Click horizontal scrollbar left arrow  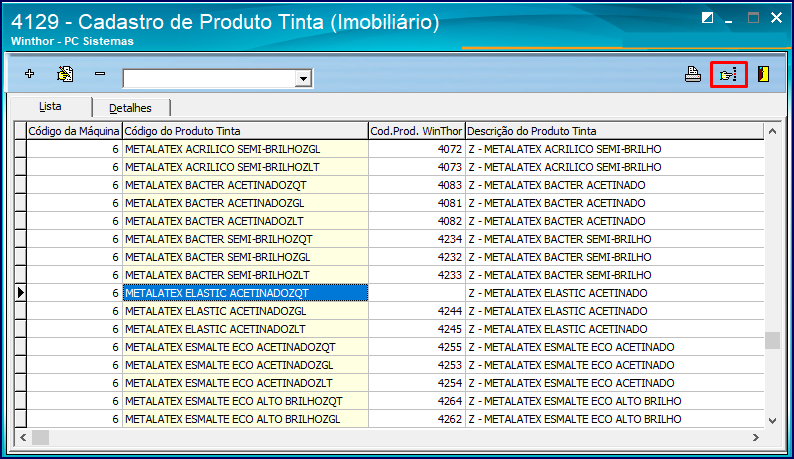(23, 437)
